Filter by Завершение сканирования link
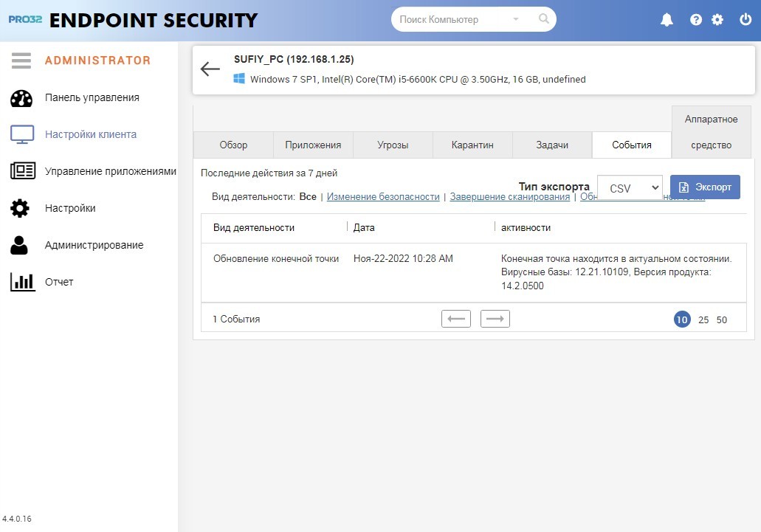Screen dimensions: 761x532 point(509,197)
